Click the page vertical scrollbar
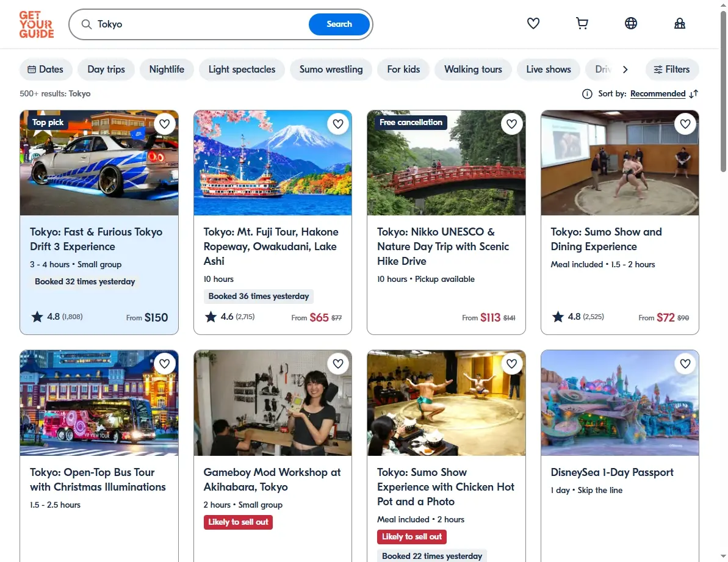Viewport: 728px width, 562px height. click(x=723, y=93)
